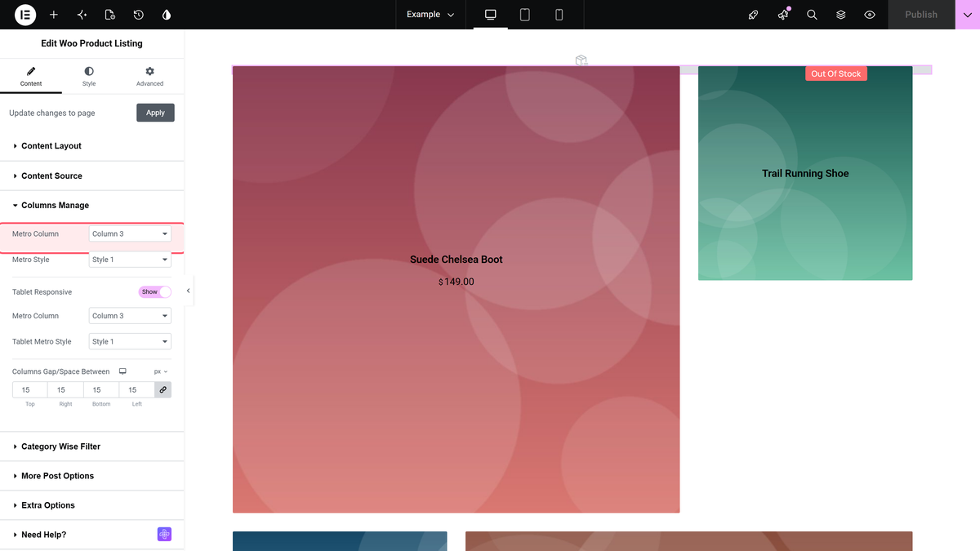This screenshot has width=980, height=551.
Task: Switch to tablet preview mode
Action: click(x=525, y=15)
